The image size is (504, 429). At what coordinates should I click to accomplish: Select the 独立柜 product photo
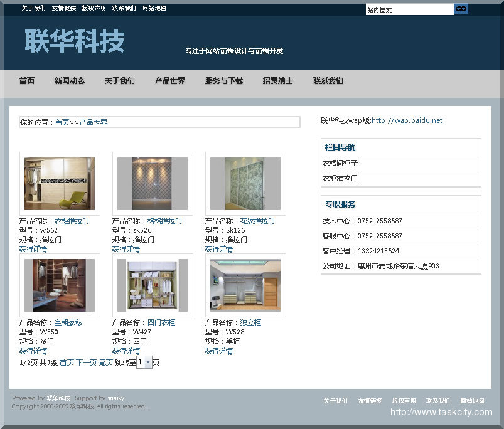pyautogui.click(x=245, y=285)
